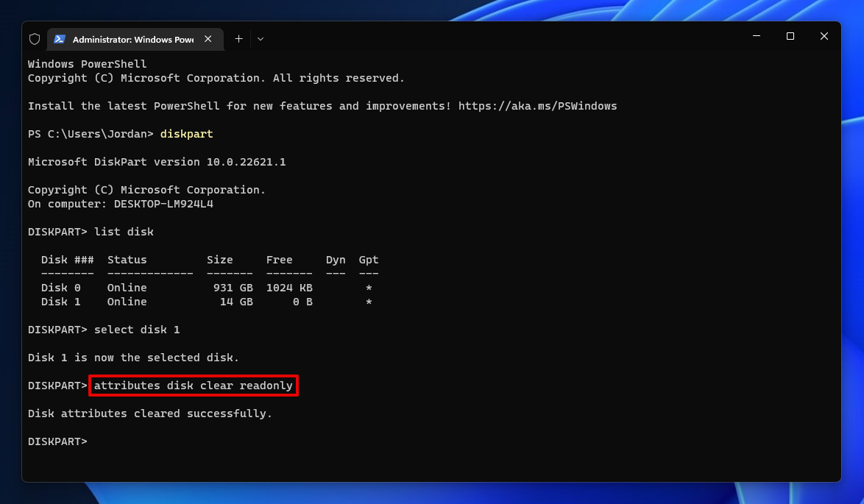Image resolution: width=864 pixels, height=504 pixels.
Task: Click 'Microsoft DiskPart version 10.0.22621.1' line
Action: 157,162
